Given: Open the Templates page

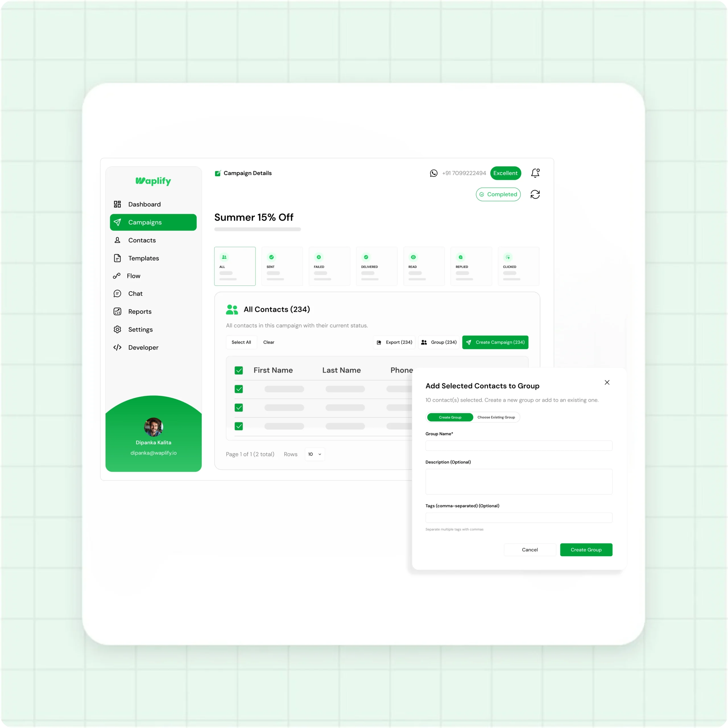Looking at the screenshot, I should [x=143, y=258].
